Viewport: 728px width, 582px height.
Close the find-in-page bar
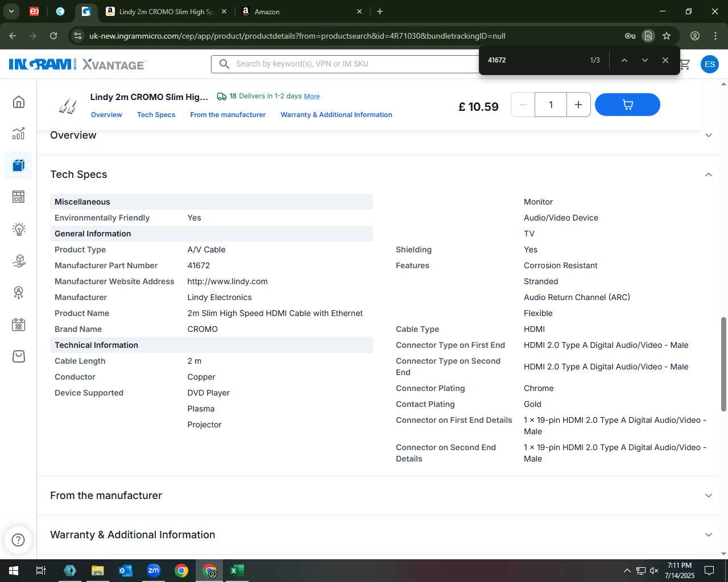pos(665,60)
